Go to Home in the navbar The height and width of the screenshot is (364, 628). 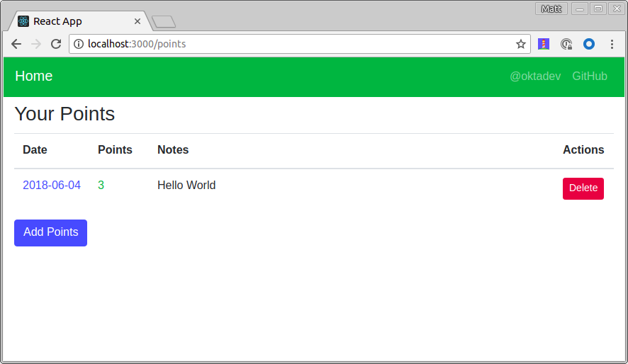(34, 76)
